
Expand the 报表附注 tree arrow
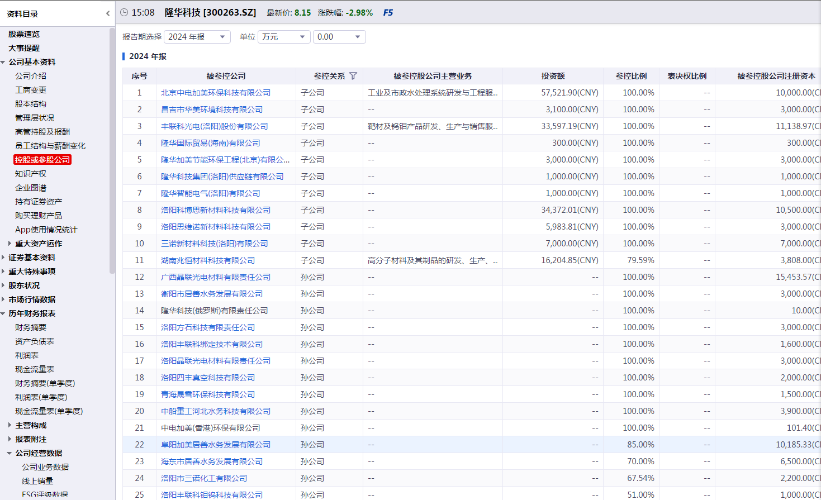(9, 439)
